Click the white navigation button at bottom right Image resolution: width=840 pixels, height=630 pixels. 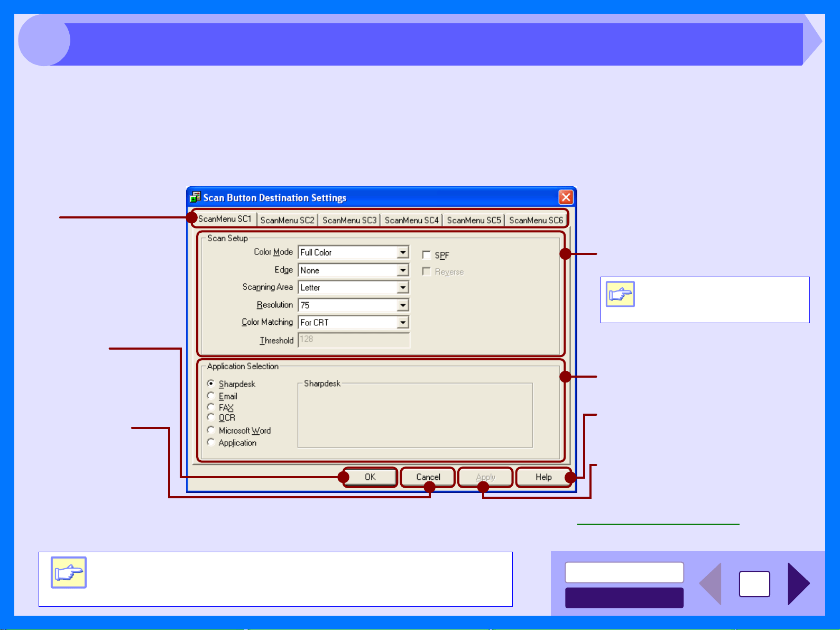tap(624, 572)
